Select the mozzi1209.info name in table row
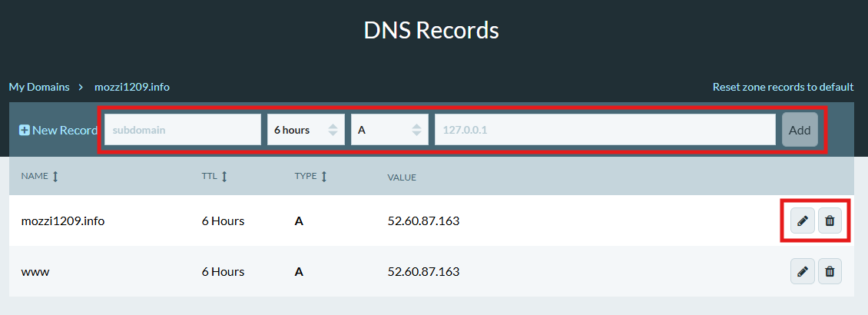Screen dimensions: 868x315 coord(62,221)
